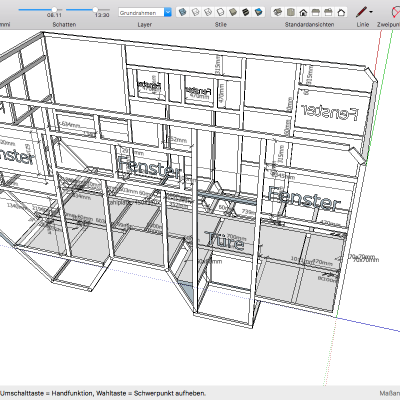The height and width of the screenshot is (400, 400).
Task: Click the Türe label in model
Action: click(225, 241)
